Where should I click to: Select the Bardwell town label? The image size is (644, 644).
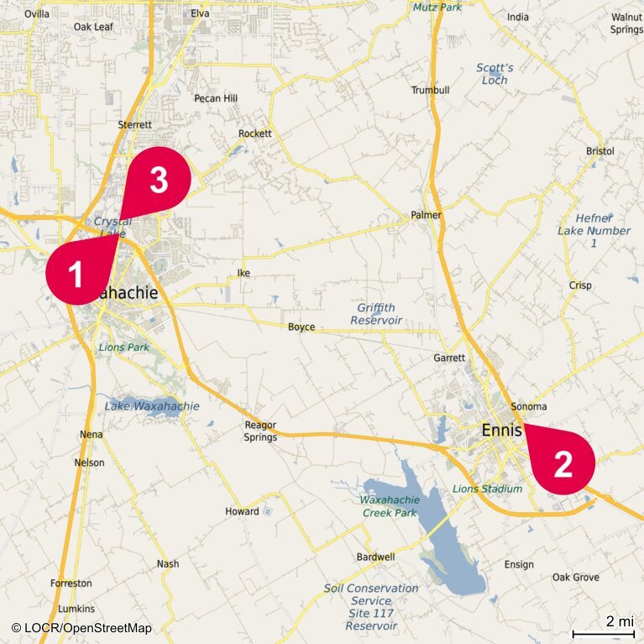tap(375, 557)
